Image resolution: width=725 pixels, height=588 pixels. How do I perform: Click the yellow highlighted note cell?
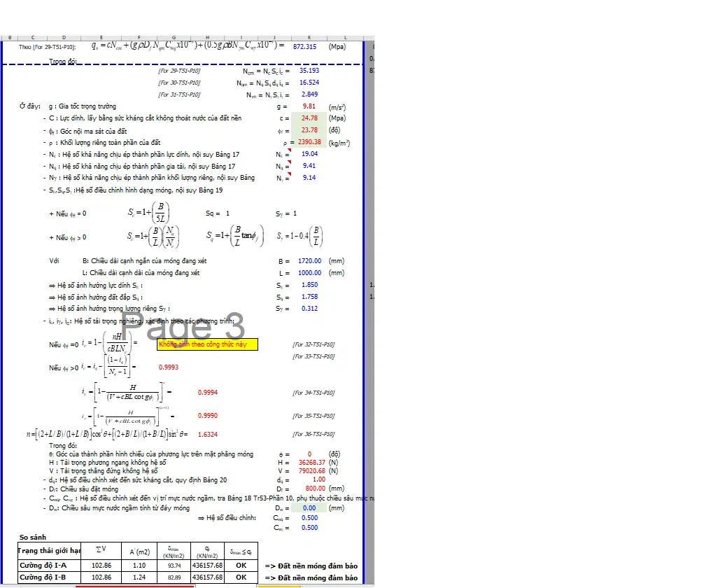click(x=207, y=344)
